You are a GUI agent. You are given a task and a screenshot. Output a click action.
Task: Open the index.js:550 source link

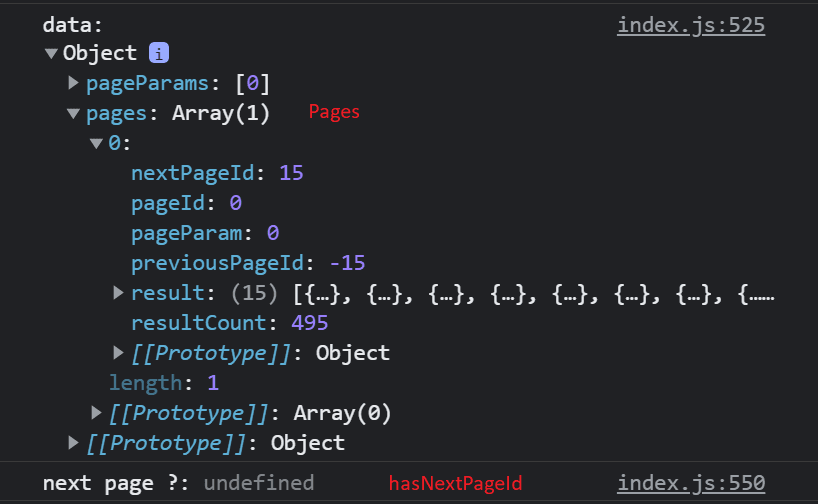[x=690, y=483]
